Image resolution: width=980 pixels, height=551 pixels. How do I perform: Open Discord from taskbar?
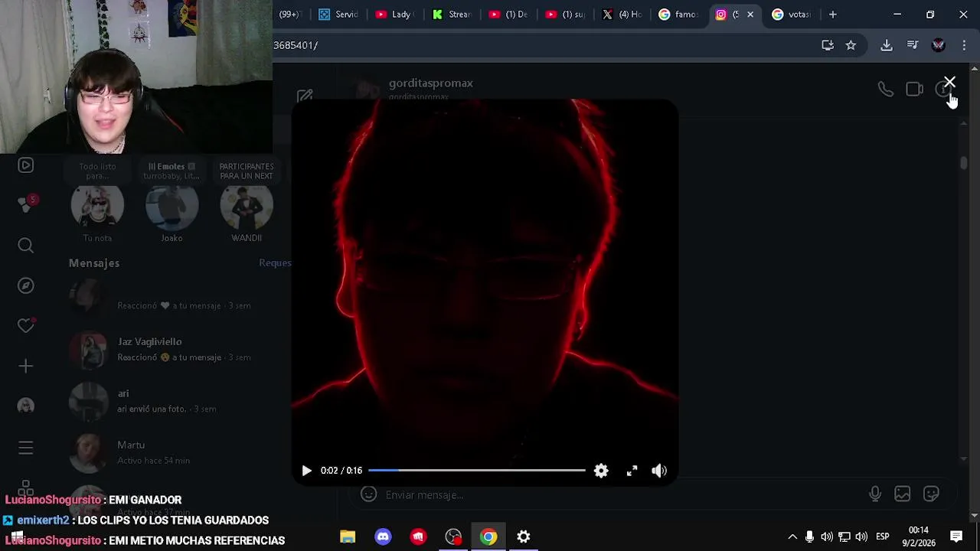click(x=383, y=536)
